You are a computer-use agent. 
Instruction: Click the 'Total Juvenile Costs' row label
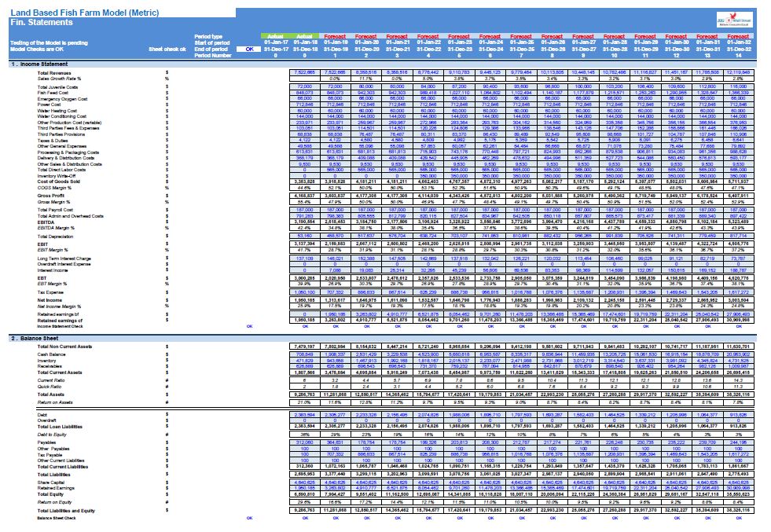click(x=57, y=87)
